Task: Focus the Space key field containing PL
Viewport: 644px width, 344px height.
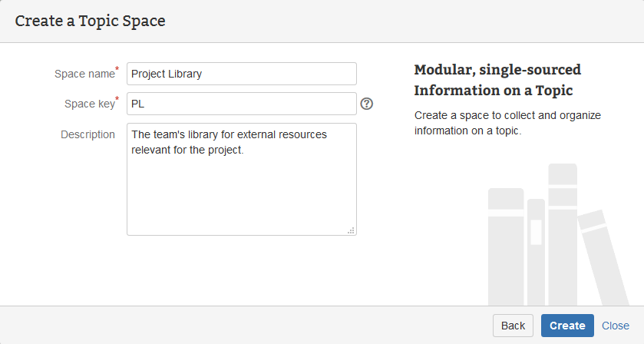Action: [241, 104]
